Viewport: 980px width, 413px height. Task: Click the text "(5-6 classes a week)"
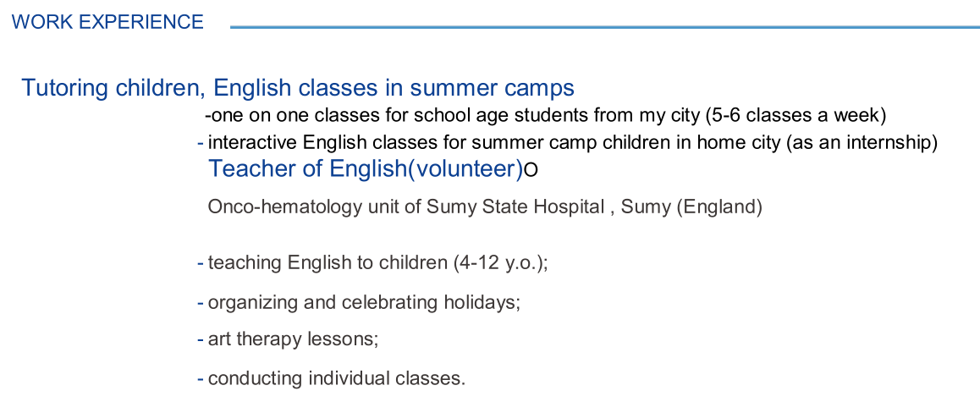pyautogui.click(x=796, y=115)
